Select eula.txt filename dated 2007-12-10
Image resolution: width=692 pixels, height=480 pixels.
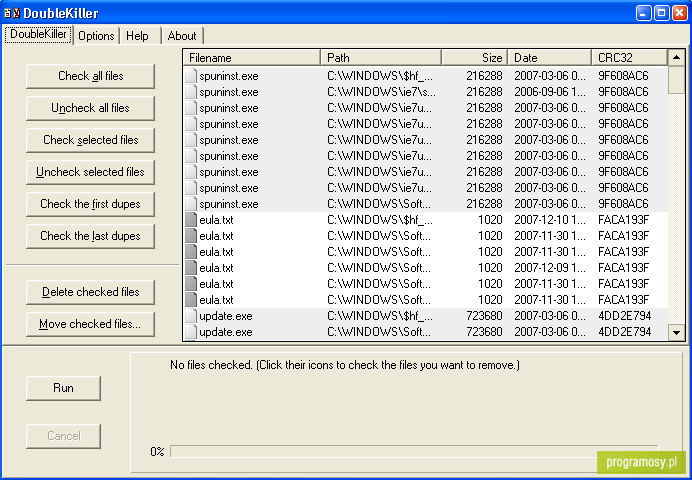pyautogui.click(x=216, y=220)
